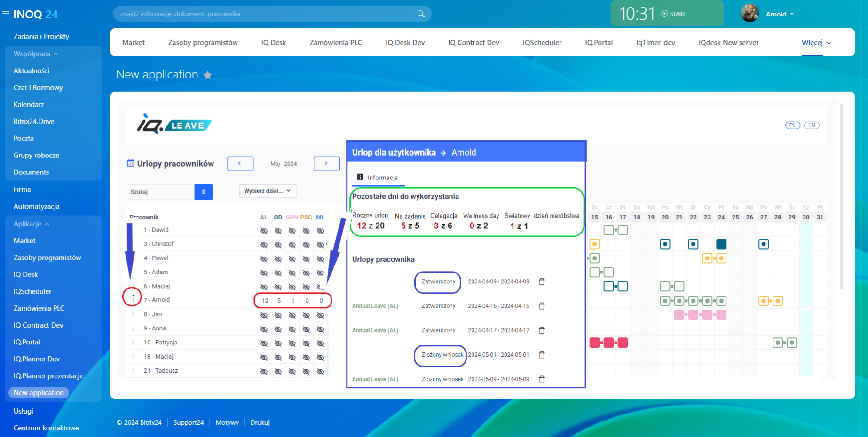Toggle AL visibility eye for 1 - Dawid
This screenshot has width=868, height=437.
264,231
